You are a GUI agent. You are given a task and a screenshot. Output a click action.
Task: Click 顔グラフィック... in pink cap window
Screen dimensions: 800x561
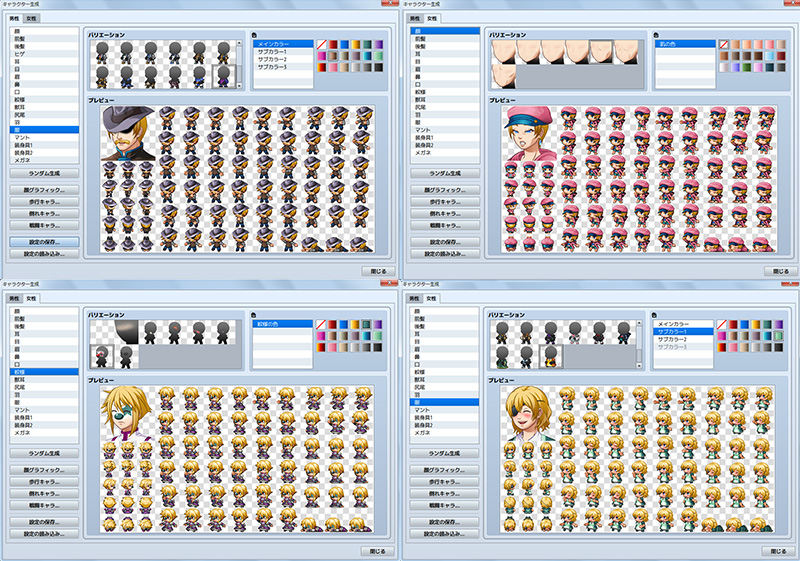click(x=445, y=190)
